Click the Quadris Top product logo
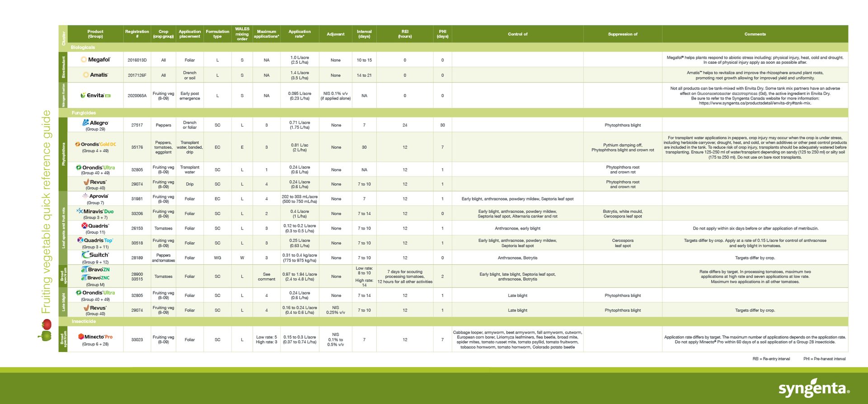This screenshot has width=868, height=404. pyautogui.click(x=95, y=240)
